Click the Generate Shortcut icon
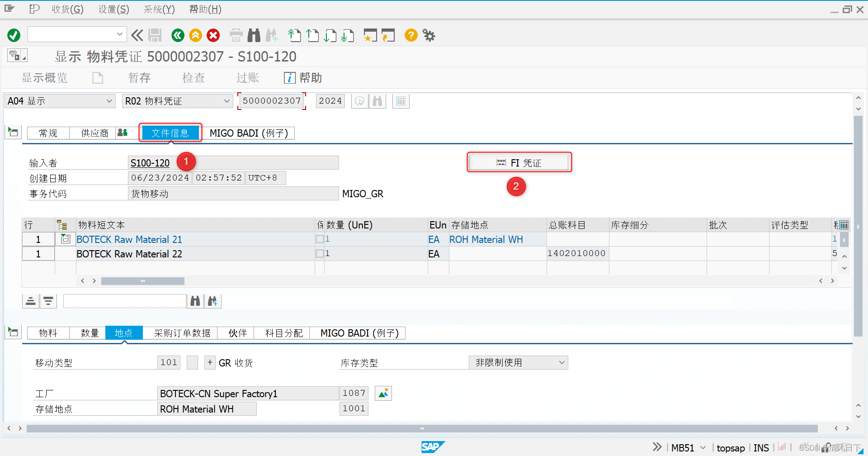 coord(388,35)
